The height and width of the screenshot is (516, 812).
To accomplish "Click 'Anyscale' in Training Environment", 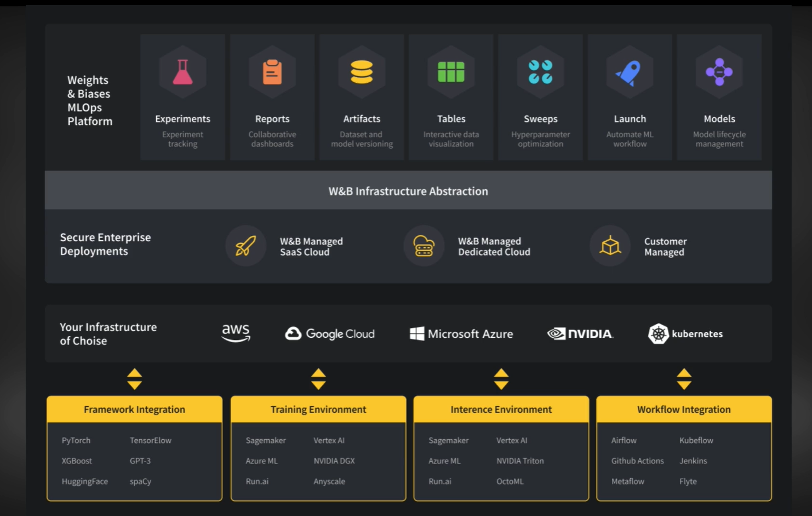I will click(x=329, y=481).
